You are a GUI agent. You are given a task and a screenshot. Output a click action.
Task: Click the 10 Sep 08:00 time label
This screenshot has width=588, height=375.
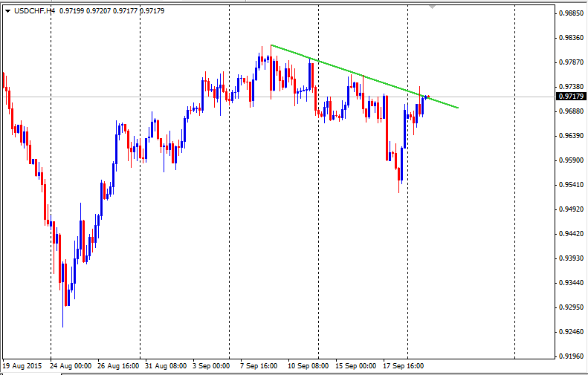308,365
